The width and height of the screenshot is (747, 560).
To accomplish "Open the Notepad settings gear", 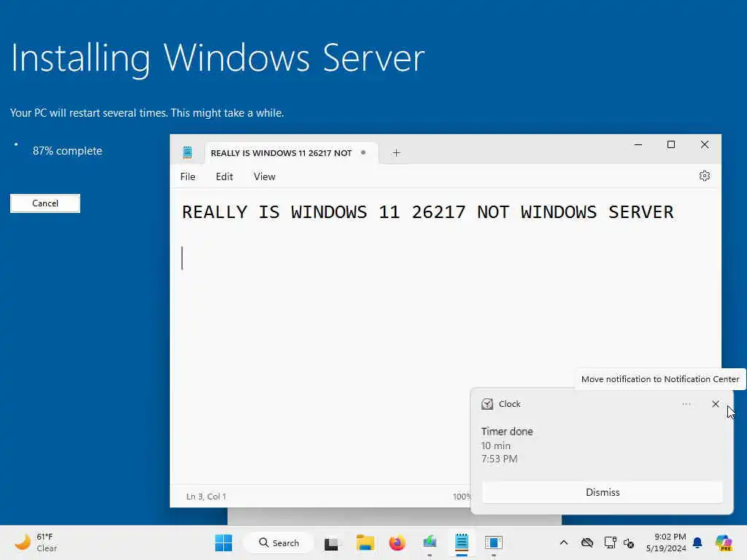I will pos(704,176).
